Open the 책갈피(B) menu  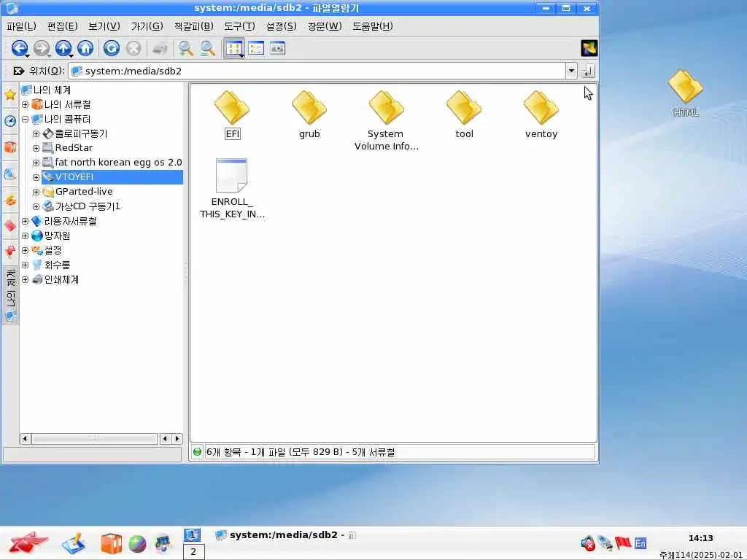193,26
